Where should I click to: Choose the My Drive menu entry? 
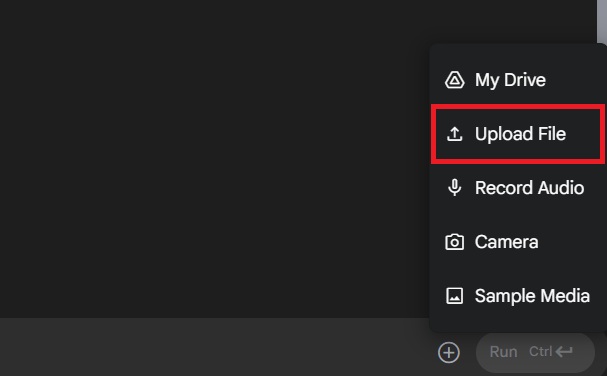pos(518,80)
